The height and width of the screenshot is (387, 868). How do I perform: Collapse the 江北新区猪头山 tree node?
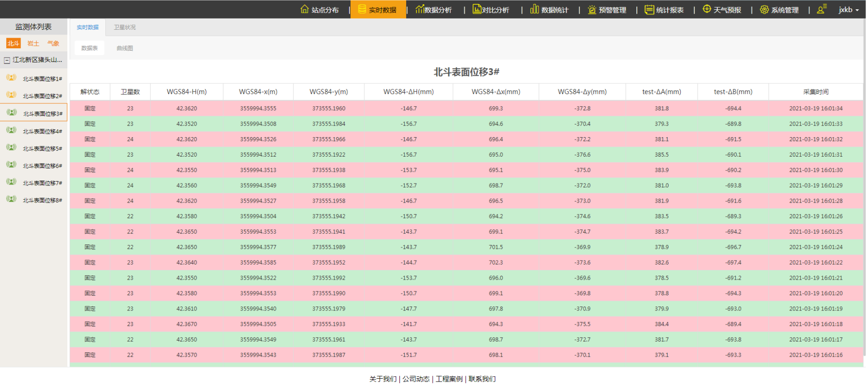point(7,61)
